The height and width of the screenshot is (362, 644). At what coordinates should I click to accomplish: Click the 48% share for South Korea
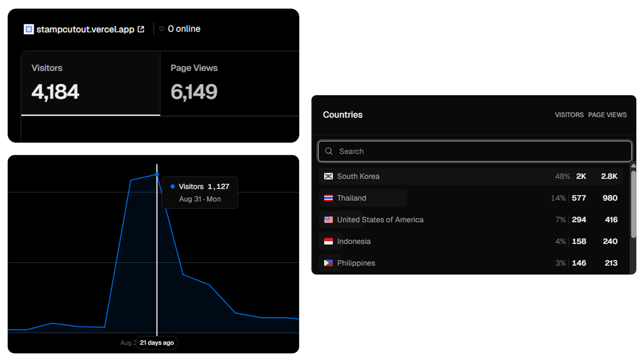(562, 176)
